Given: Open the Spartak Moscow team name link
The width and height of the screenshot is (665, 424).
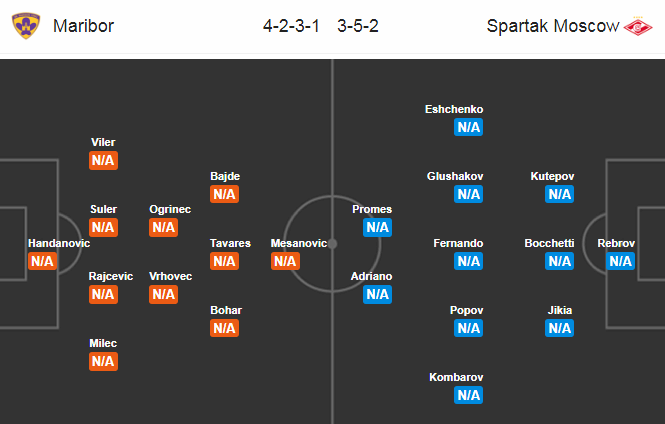Looking at the screenshot, I should (553, 26).
